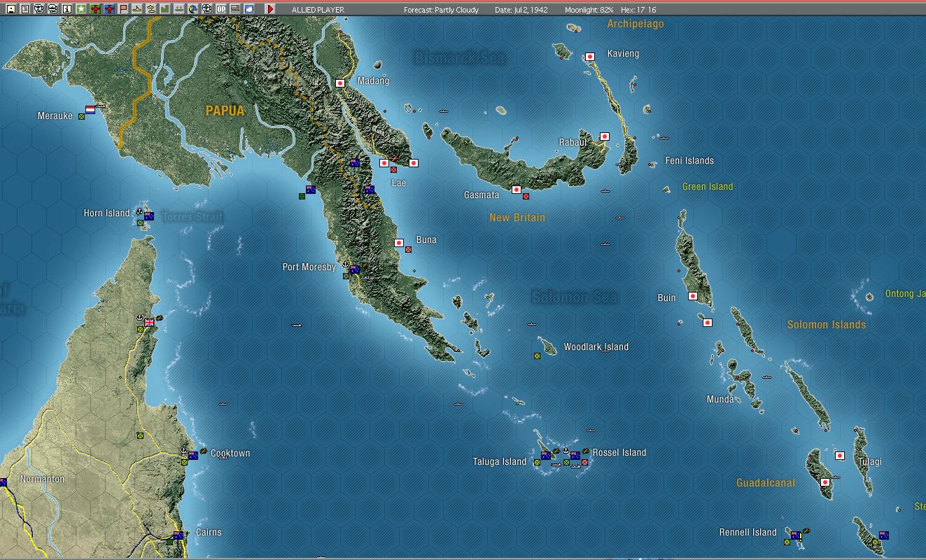Open the weather cloud toolbar icon

tap(249, 9)
